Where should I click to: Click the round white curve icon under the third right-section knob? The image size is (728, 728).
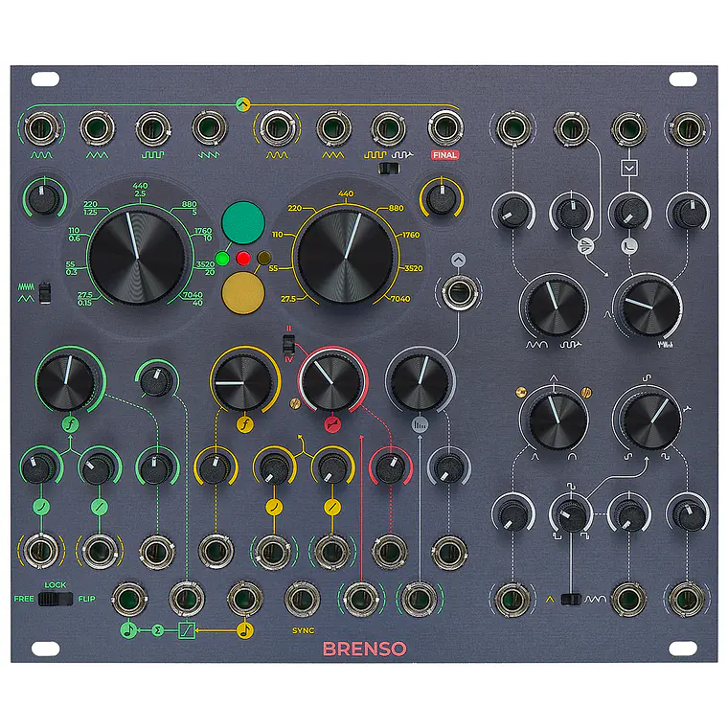point(629,245)
